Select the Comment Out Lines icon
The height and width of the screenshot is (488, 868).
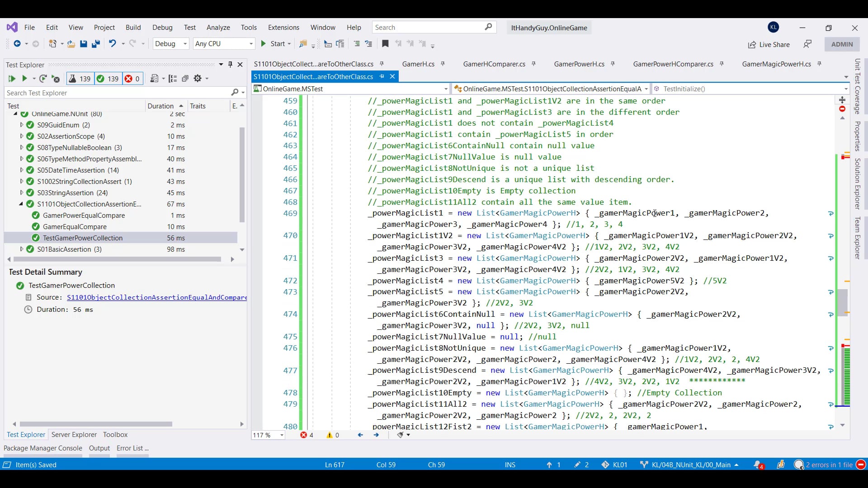[357, 44]
